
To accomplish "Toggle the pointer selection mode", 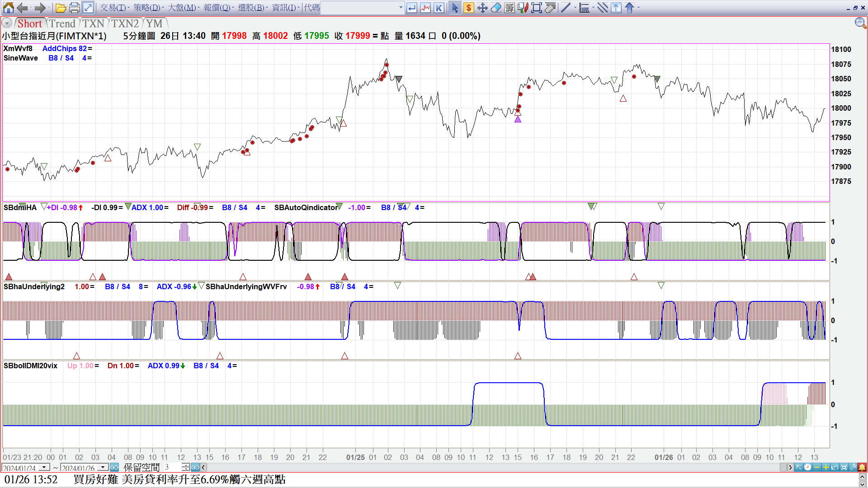I will coord(455,8).
